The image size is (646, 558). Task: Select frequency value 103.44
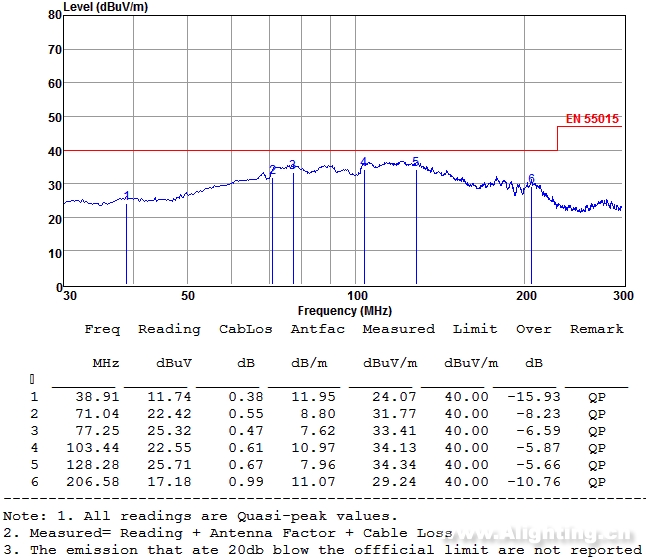[93, 448]
